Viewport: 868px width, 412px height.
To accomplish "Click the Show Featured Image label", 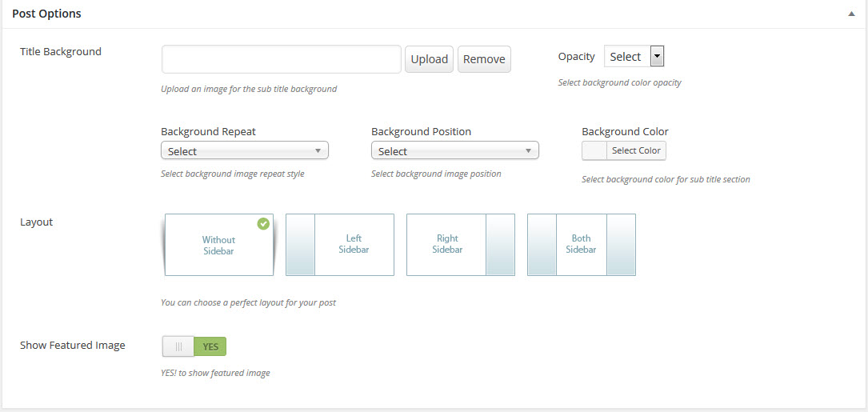I will 73,346.
